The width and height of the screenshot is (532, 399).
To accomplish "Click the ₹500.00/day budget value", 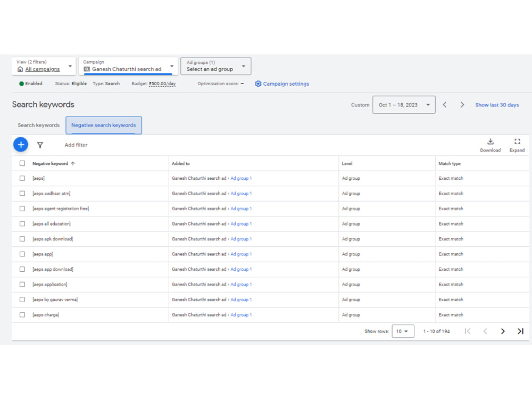I will click(x=162, y=84).
